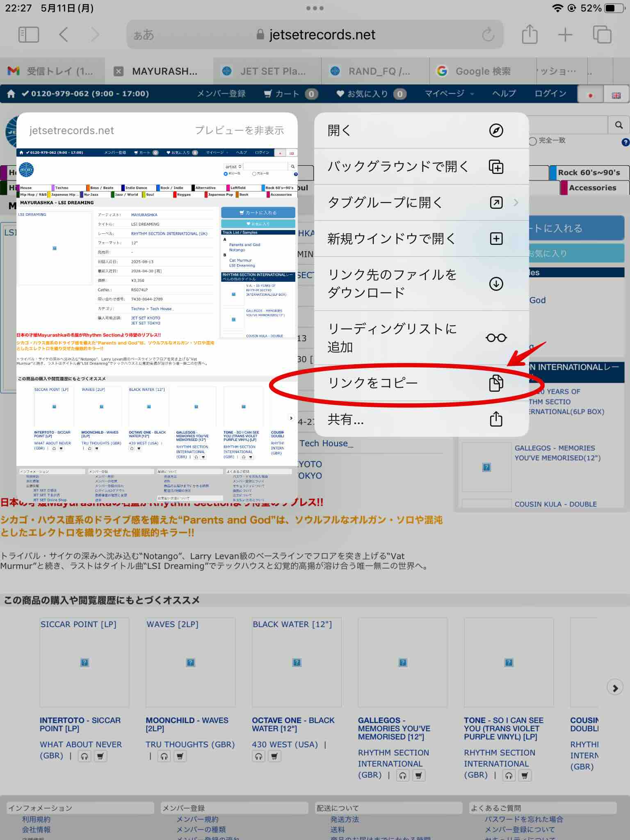This screenshot has height=840, width=630.
Task: Hide preview via プレビューを非表示
Action: click(239, 130)
